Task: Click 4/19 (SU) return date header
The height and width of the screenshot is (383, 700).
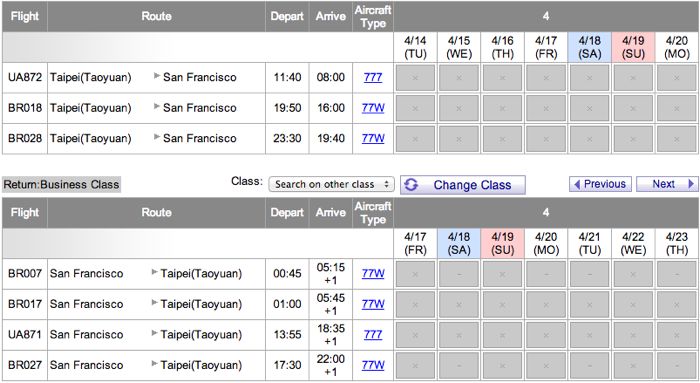Action: [x=502, y=243]
